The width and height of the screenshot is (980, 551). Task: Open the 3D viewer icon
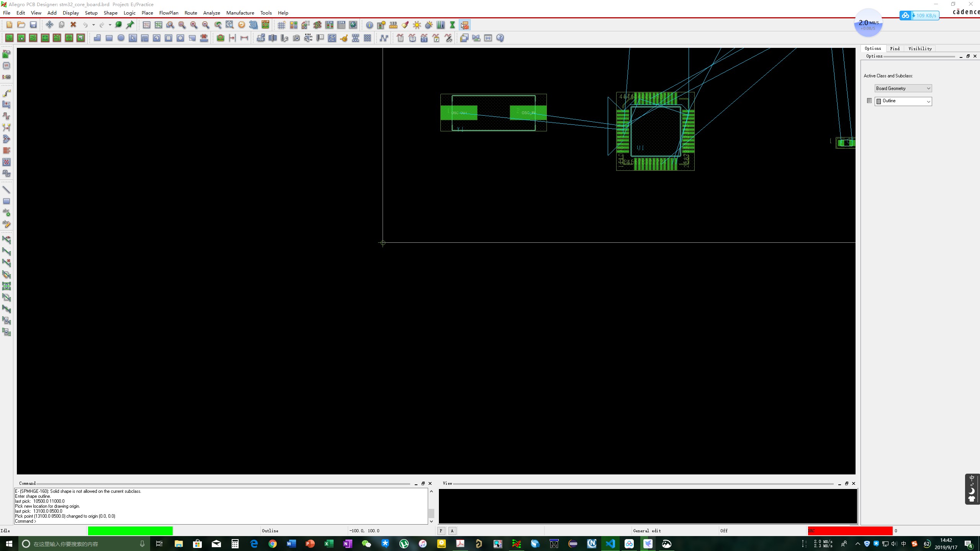click(x=253, y=25)
